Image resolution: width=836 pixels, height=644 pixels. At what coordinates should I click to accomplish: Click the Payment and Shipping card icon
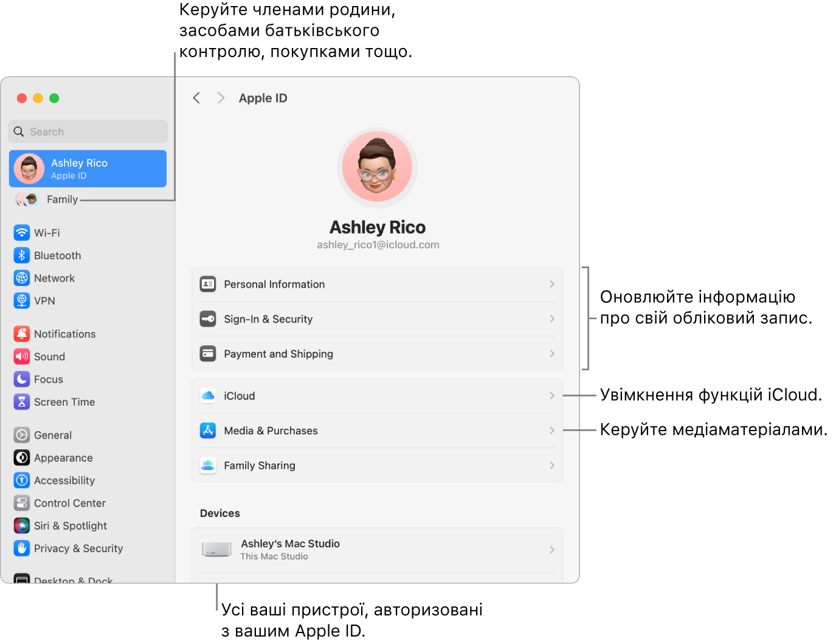tap(208, 353)
